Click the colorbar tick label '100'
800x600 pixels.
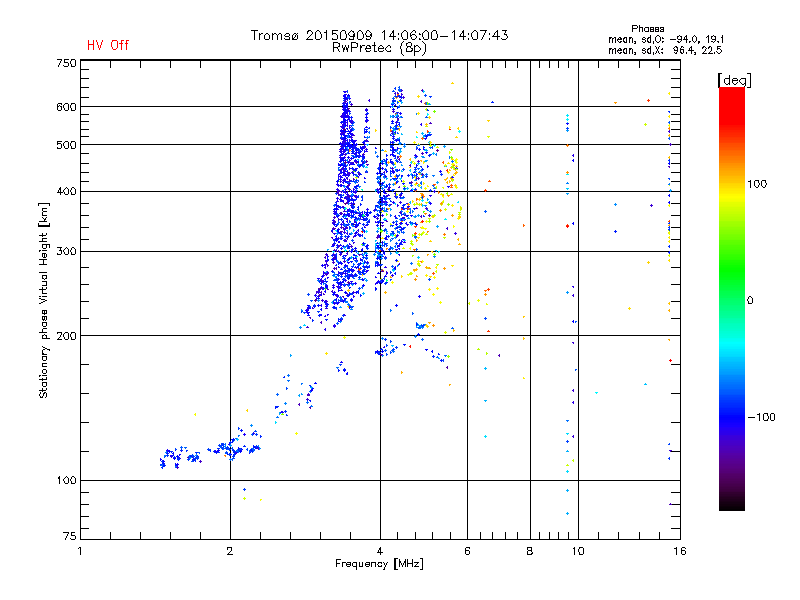pos(757,184)
